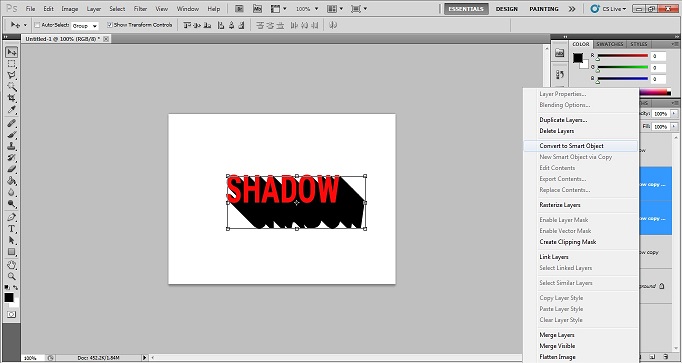Select the Move tool in toolbox
This screenshot has height=363, width=682.
click(12, 52)
